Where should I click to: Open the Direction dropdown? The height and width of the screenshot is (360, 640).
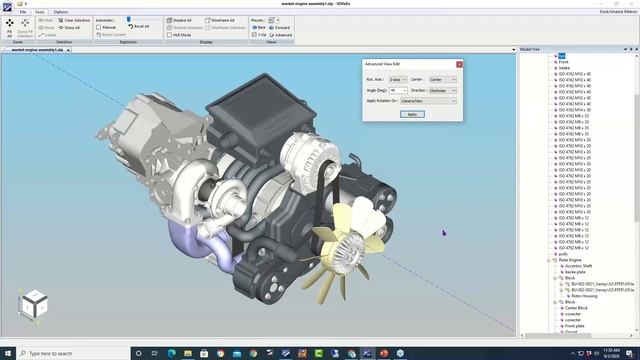click(x=442, y=90)
